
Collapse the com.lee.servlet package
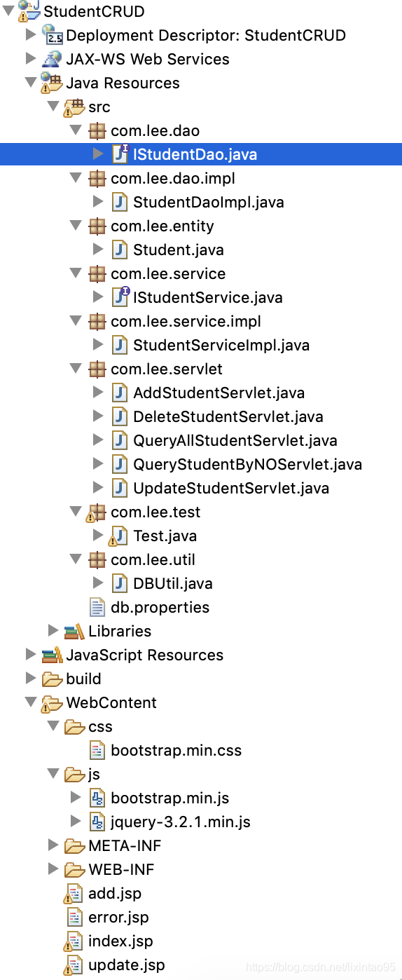[x=76, y=369]
